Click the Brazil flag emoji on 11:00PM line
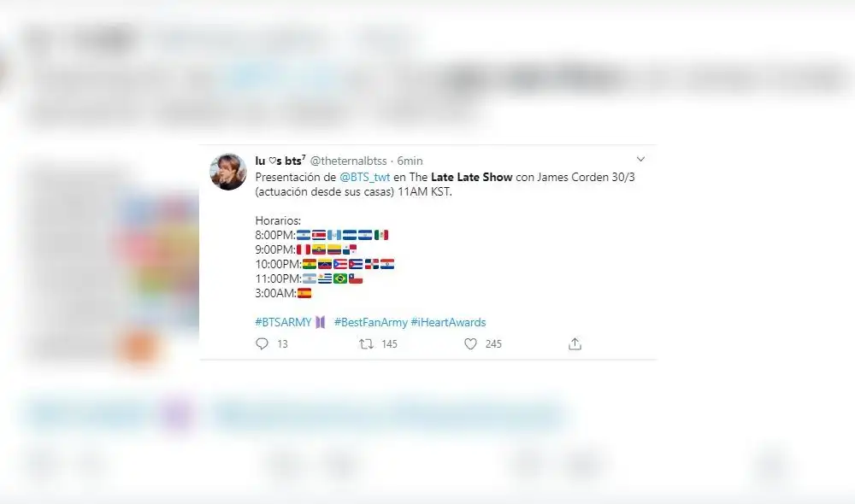 [x=340, y=278]
